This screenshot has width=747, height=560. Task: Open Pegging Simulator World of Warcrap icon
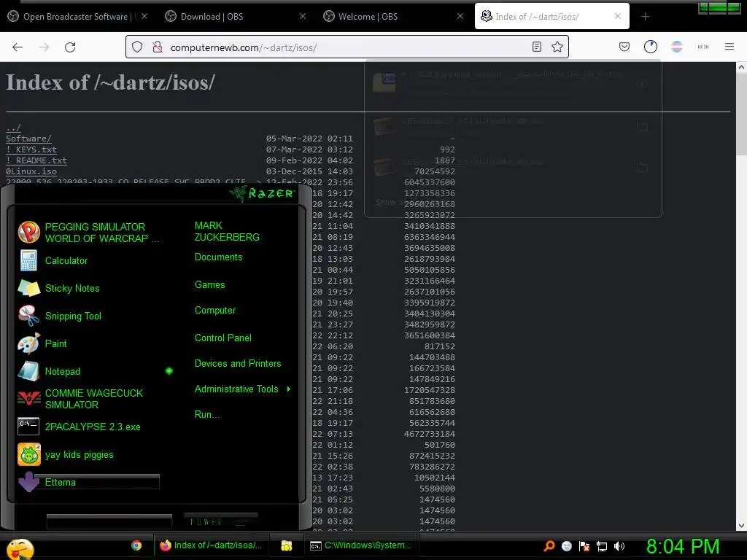(28, 233)
